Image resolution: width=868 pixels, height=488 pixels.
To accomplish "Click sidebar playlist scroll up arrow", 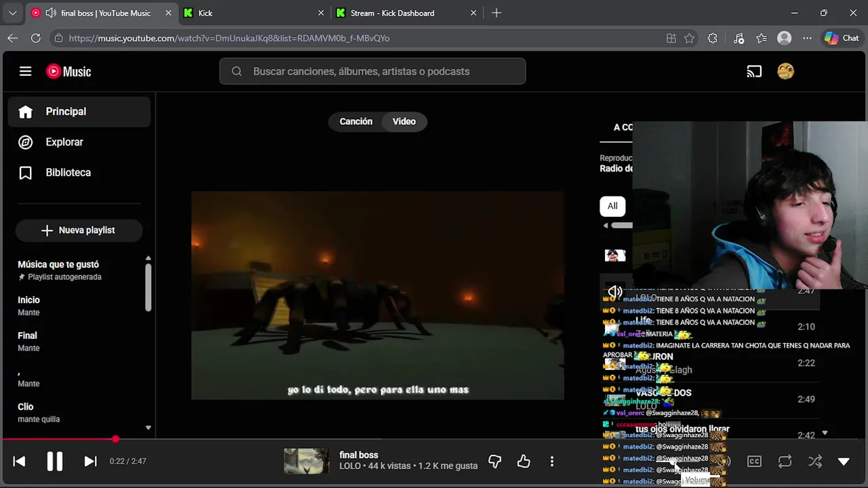I will [x=148, y=258].
